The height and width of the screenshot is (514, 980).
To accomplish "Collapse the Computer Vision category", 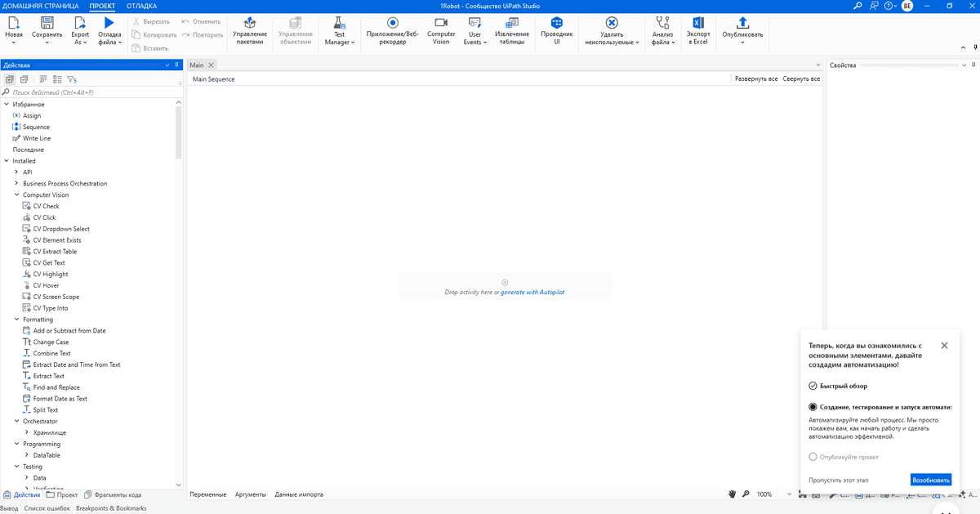I will [18, 194].
